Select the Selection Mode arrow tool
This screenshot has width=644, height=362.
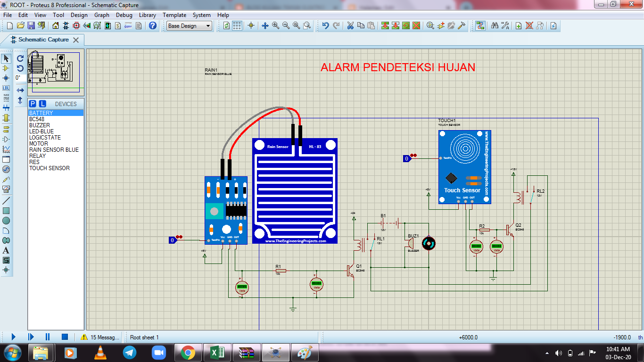point(6,58)
